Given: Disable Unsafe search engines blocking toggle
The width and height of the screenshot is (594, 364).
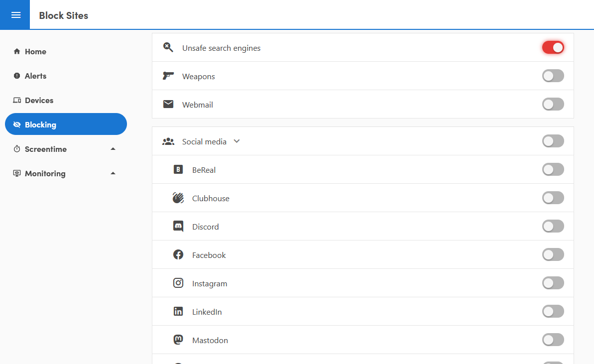Looking at the screenshot, I should click(x=553, y=47).
